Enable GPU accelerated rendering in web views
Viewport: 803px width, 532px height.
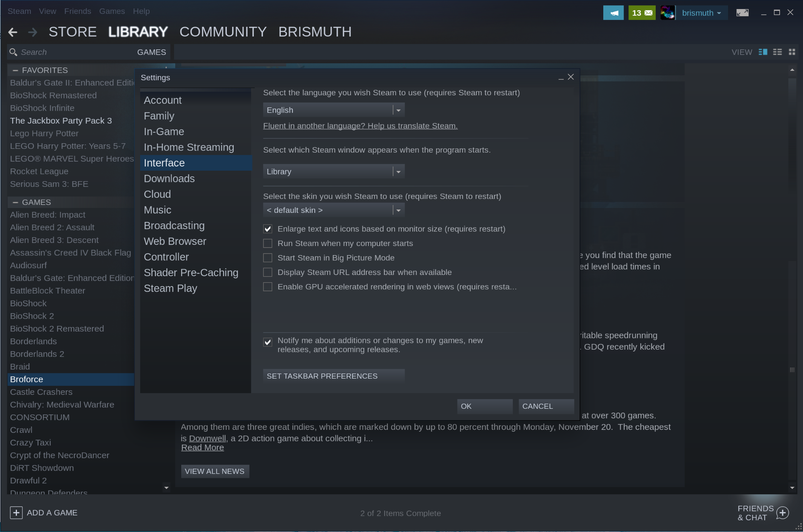coord(268,287)
